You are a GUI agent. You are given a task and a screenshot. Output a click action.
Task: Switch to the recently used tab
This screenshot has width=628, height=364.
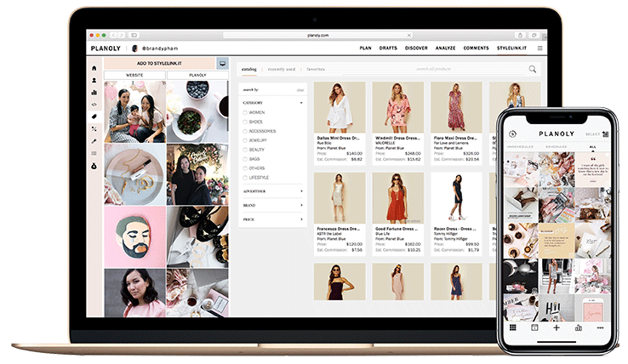[x=282, y=69]
